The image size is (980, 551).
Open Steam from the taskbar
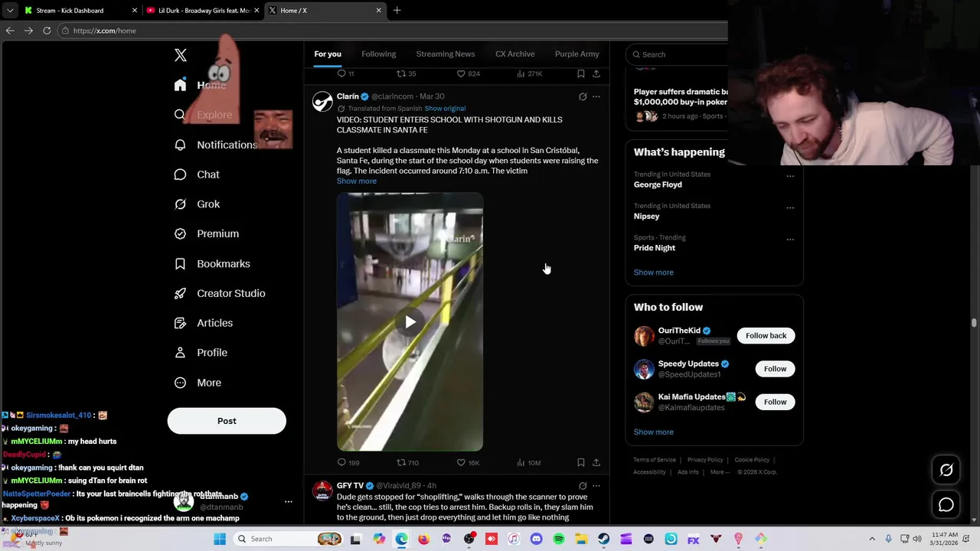(x=603, y=539)
